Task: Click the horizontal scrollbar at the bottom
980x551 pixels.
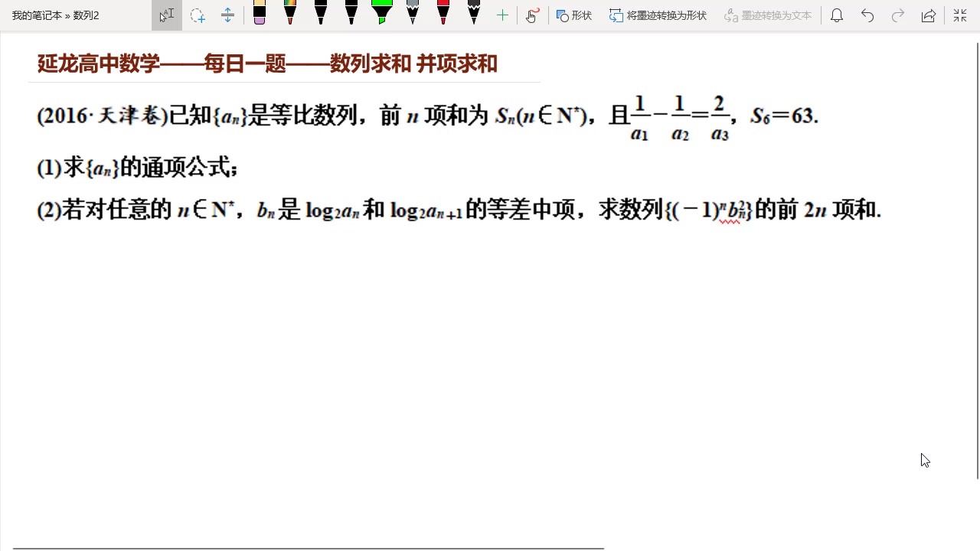Action: 309,548
